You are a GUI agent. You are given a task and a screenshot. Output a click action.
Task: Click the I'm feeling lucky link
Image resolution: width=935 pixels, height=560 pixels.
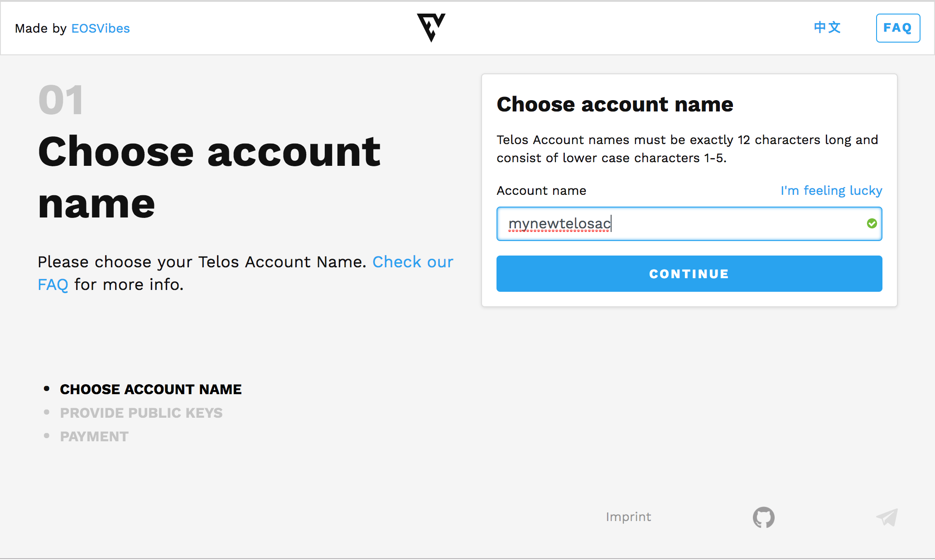pos(831,190)
